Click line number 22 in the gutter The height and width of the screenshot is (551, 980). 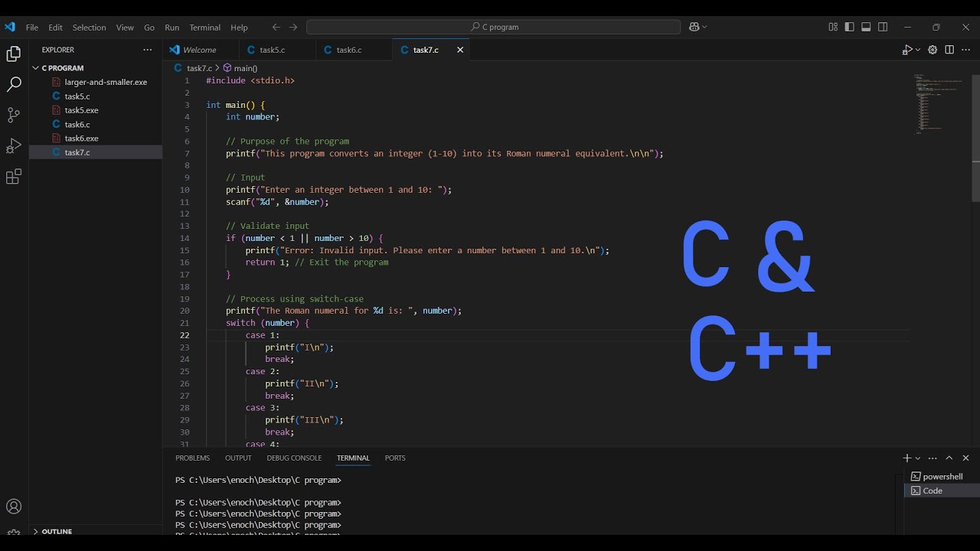coord(185,335)
